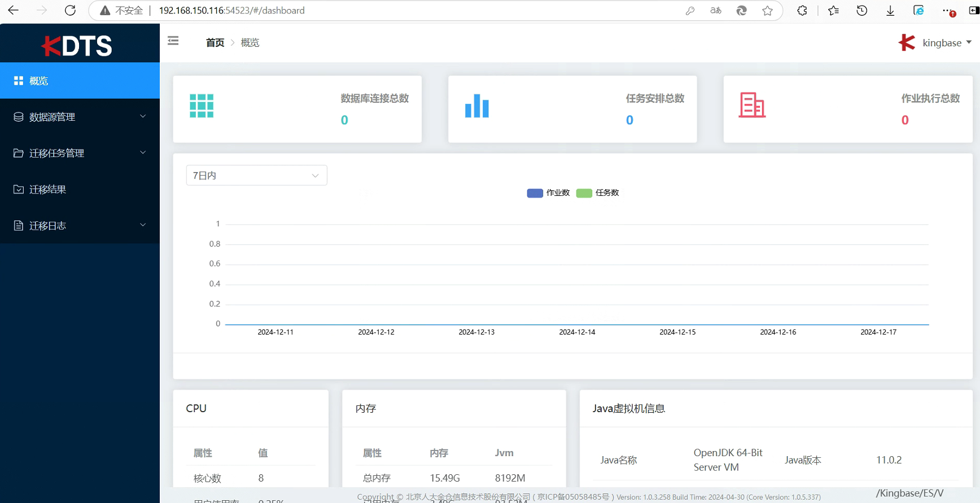This screenshot has height=503, width=980.
Task: Click the database connections grid icon
Action: coord(202,106)
